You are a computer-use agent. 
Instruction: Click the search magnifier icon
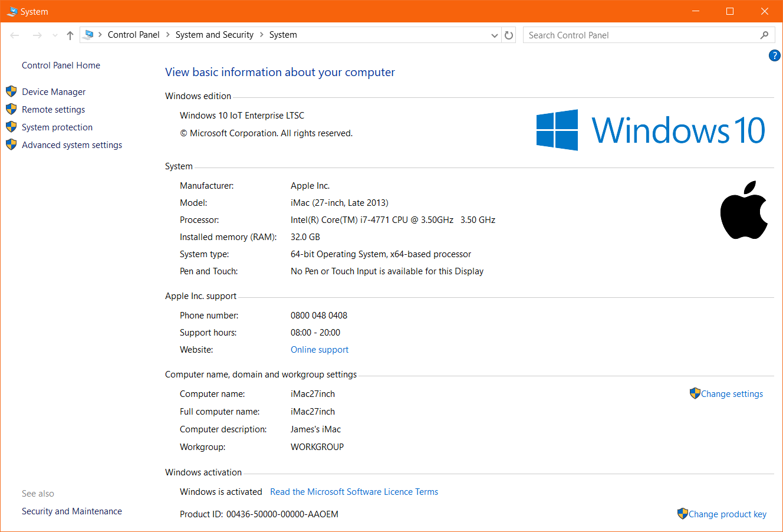click(765, 35)
